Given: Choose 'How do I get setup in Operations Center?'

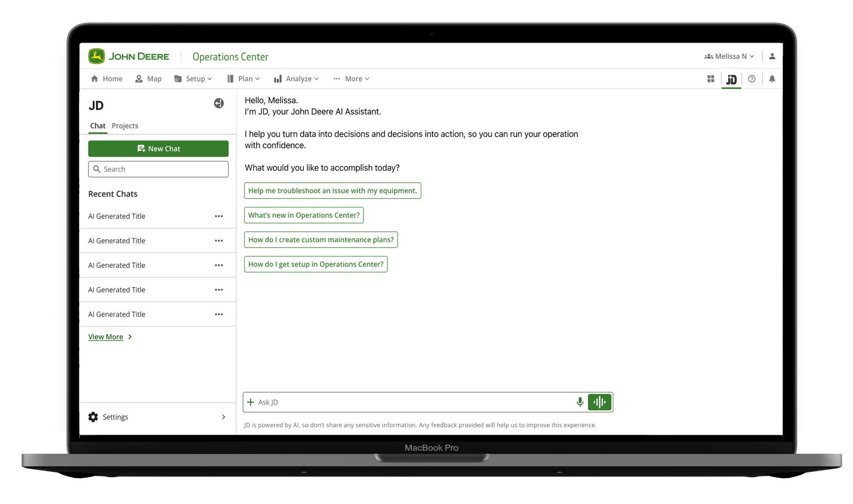Looking at the screenshot, I should tap(316, 264).
